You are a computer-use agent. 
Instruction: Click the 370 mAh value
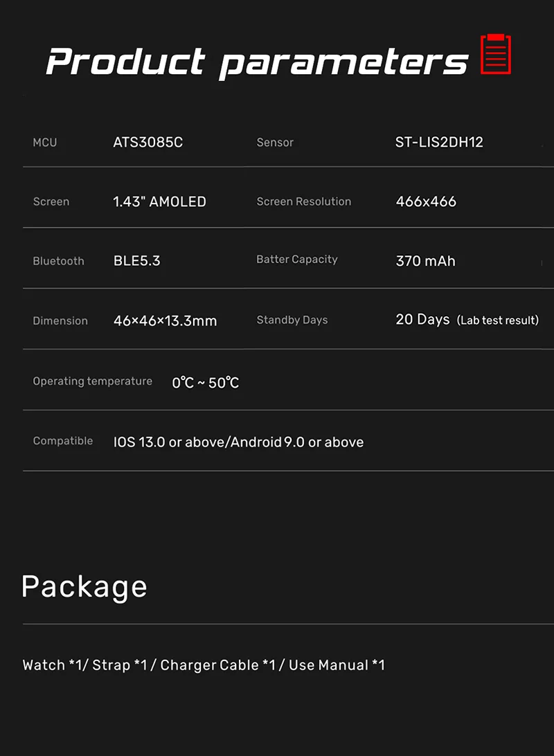426,261
